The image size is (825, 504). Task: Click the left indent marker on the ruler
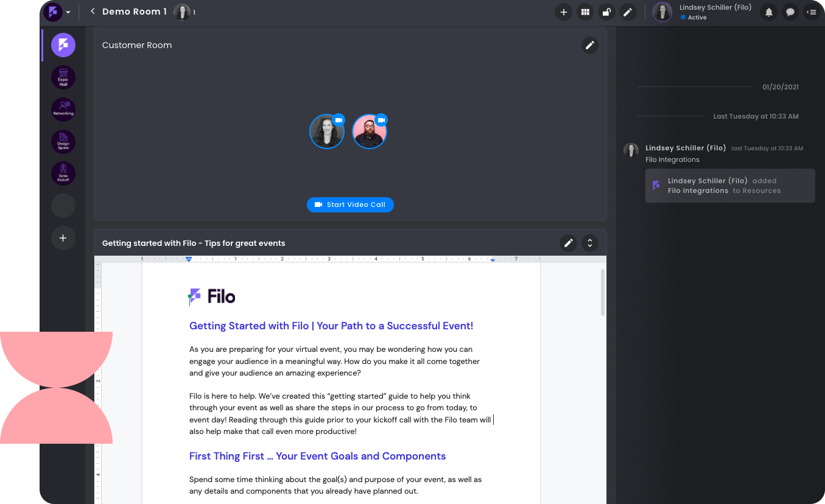pos(189,259)
